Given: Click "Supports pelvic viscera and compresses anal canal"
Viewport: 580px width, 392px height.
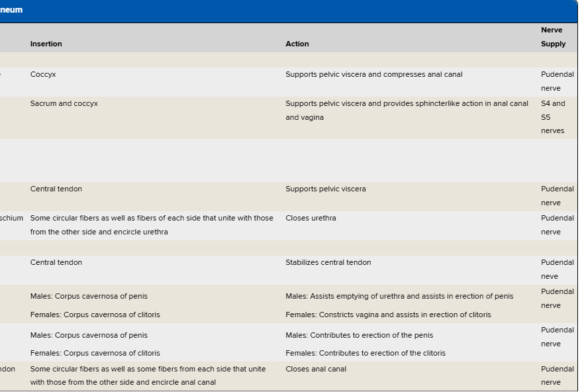Looking at the screenshot, I should (x=373, y=74).
